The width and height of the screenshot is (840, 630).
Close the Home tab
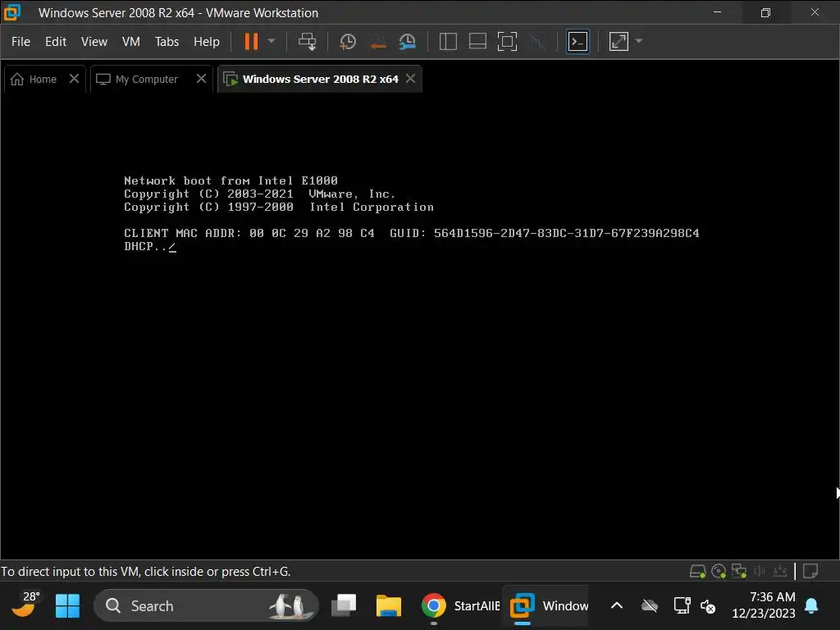[74, 79]
